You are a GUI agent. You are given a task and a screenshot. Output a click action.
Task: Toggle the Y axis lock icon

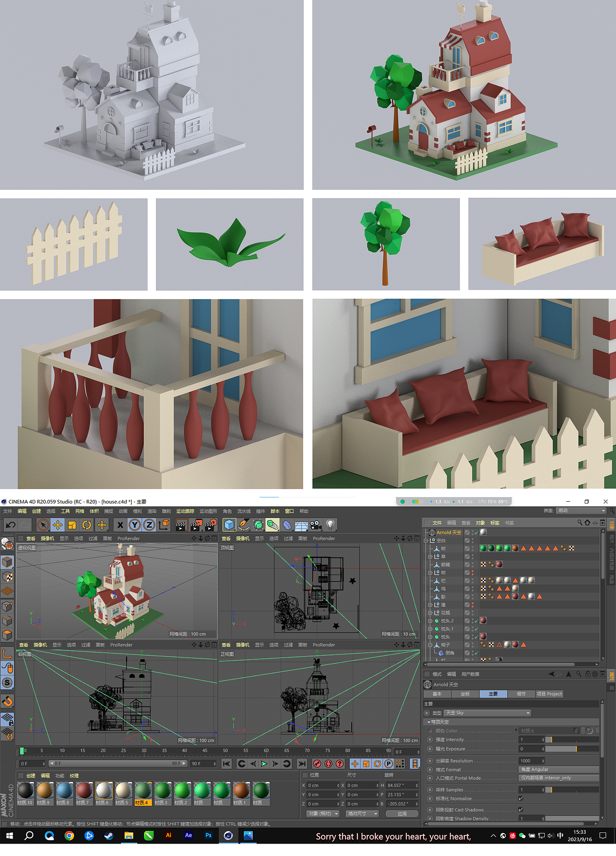135,525
